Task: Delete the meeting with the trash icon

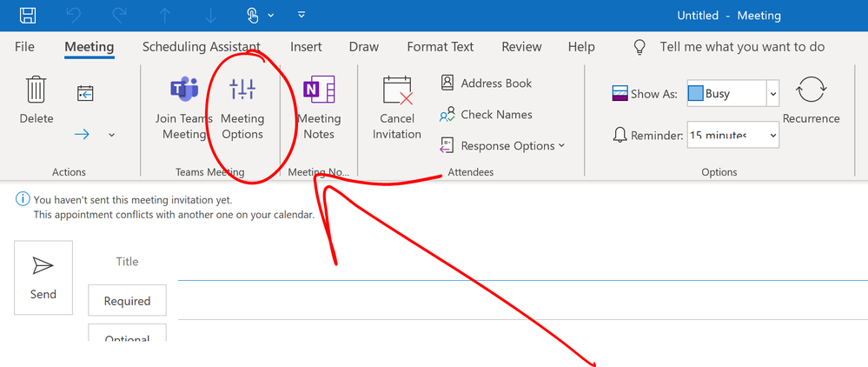Action: click(36, 100)
